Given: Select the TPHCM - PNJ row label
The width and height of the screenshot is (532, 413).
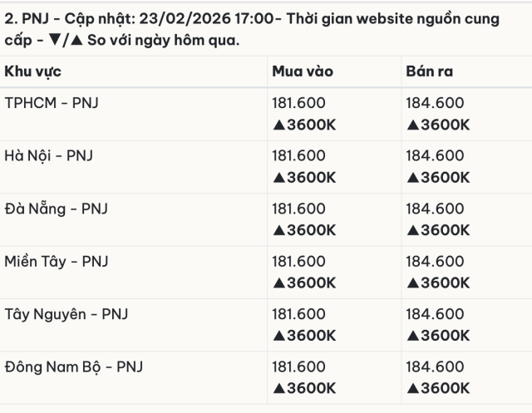Looking at the screenshot, I should pyautogui.click(x=52, y=102).
